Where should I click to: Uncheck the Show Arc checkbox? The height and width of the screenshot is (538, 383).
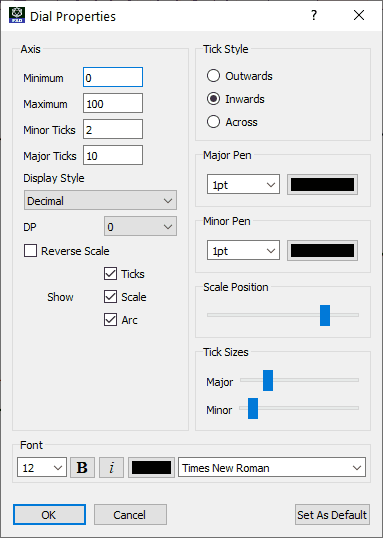point(110,320)
